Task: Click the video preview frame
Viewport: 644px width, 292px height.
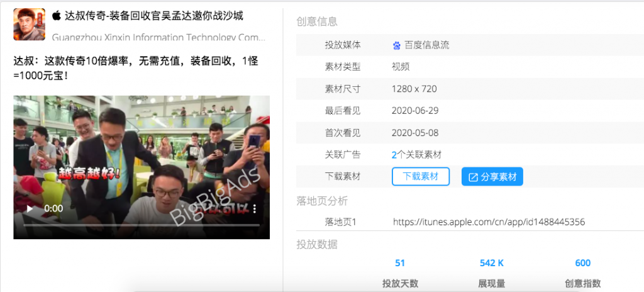Action: click(142, 167)
